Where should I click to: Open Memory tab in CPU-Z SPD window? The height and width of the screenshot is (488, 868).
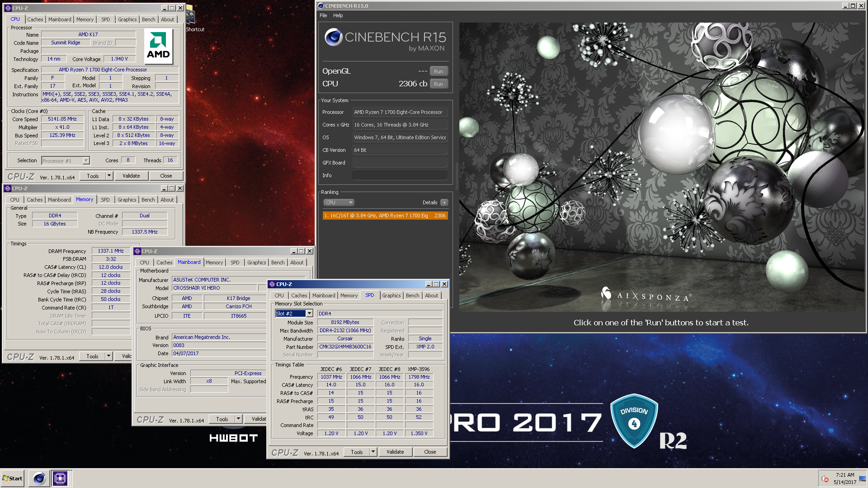click(x=349, y=296)
